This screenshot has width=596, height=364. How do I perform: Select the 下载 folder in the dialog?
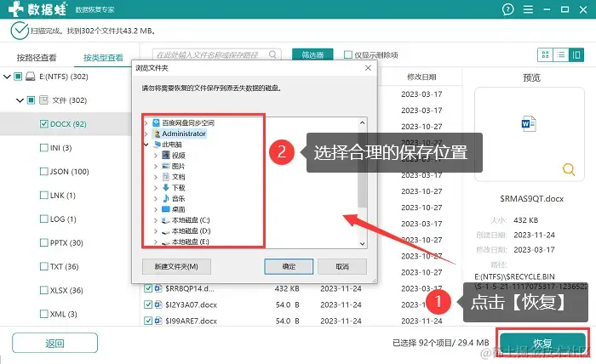(x=174, y=188)
